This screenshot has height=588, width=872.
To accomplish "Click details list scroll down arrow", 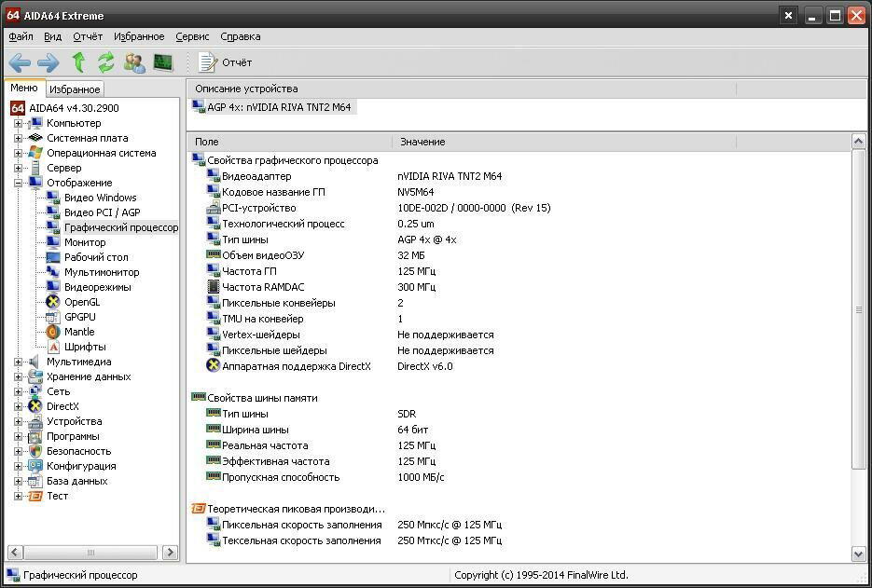I will (858, 553).
